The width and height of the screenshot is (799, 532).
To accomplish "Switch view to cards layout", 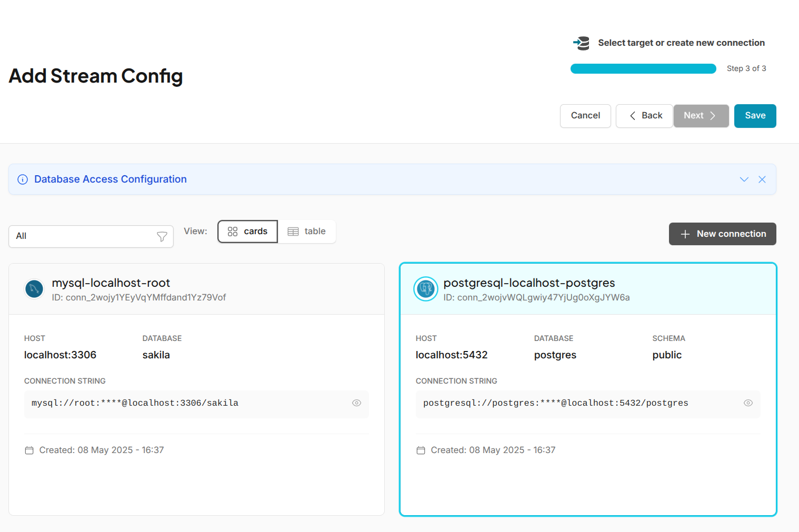I will [247, 232].
